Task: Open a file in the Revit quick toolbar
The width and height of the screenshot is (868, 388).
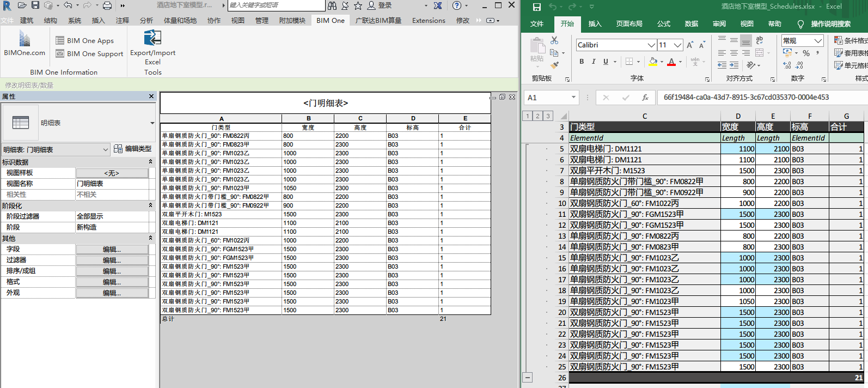Action: 22,5
